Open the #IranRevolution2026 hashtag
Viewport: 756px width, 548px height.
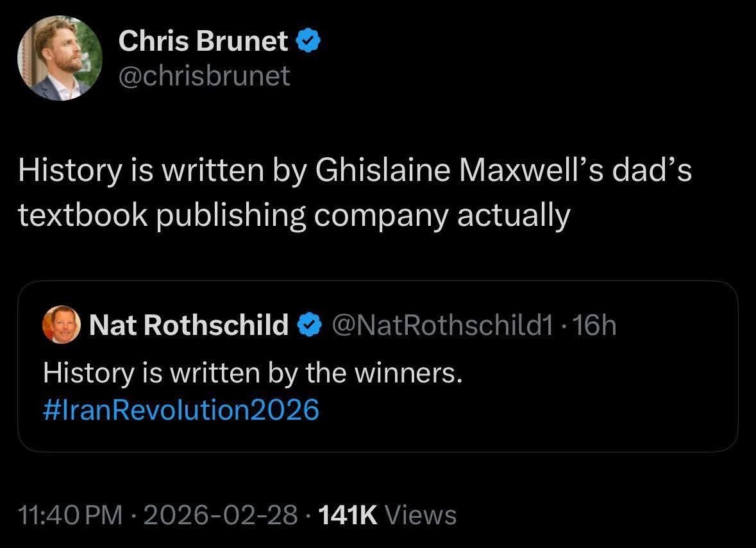point(181,409)
